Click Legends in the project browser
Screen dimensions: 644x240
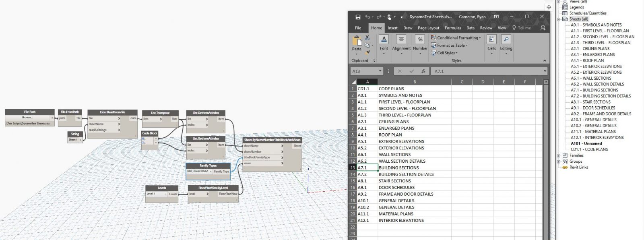[576, 7]
